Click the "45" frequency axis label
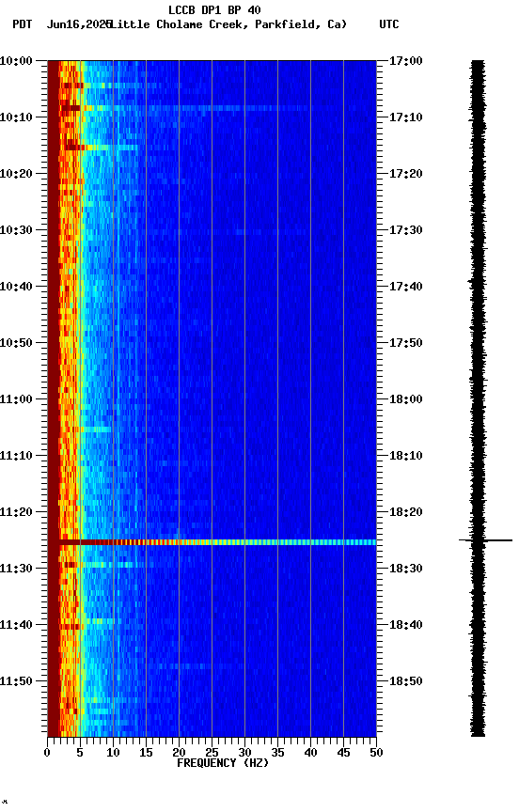The image size is (519, 812). pyautogui.click(x=343, y=753)
